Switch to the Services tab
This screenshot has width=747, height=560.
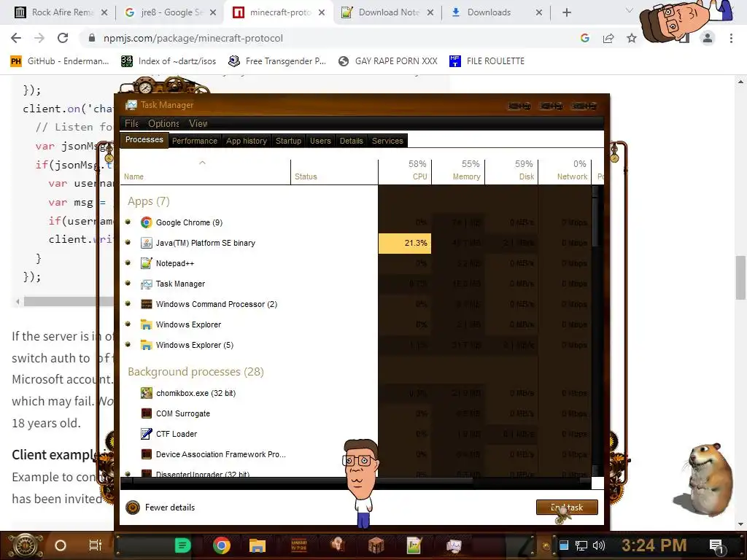coord(387,141)
